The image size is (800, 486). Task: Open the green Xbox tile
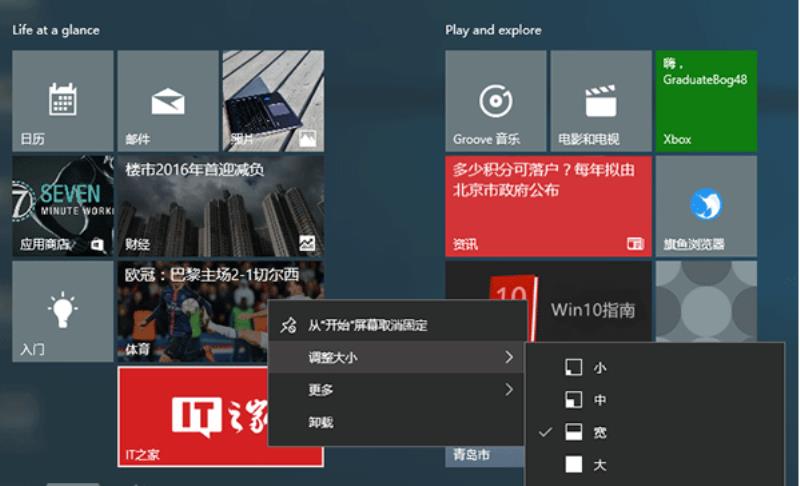[x=706, y=100]
